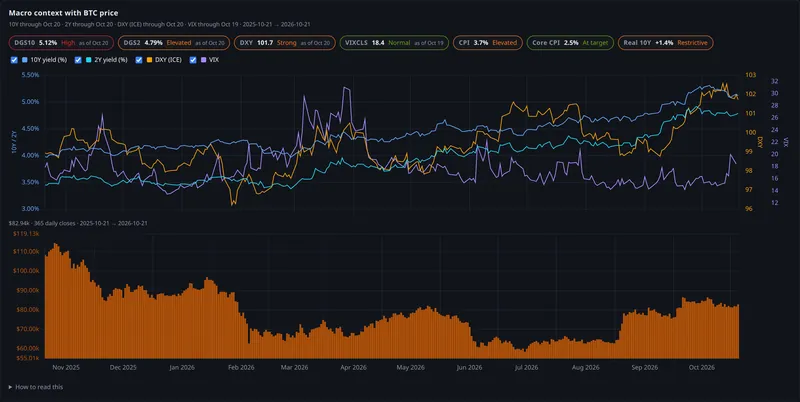Screen dimensions: 800x402
Task: Click the $119.13k BTC axis label
Action: point(28,233)
